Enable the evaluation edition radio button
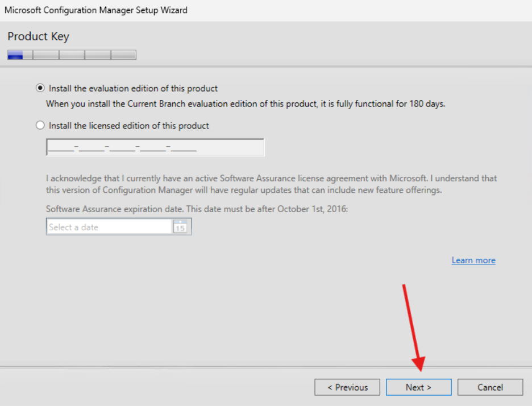The image size is (532, 406). point(40,88)
